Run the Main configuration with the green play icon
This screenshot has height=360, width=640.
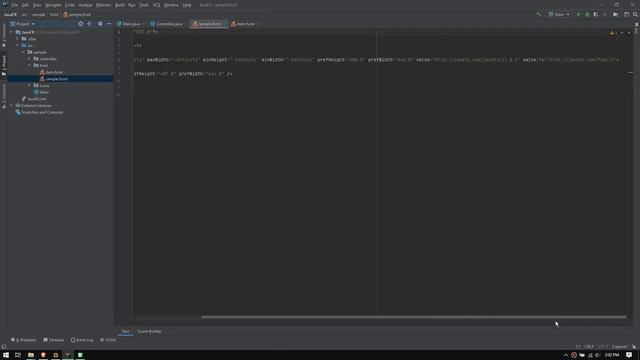click(x=578, y=14)
